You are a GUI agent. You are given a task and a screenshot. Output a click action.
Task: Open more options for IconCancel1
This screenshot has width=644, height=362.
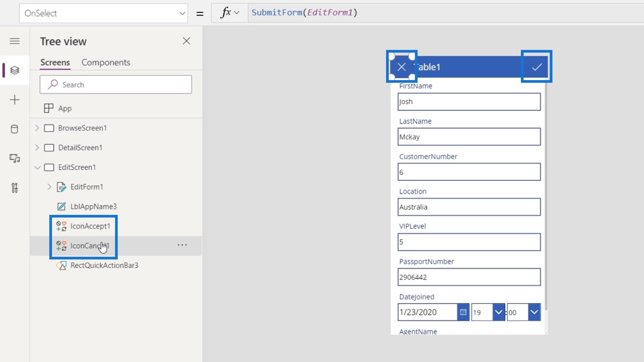click(182, 245)
